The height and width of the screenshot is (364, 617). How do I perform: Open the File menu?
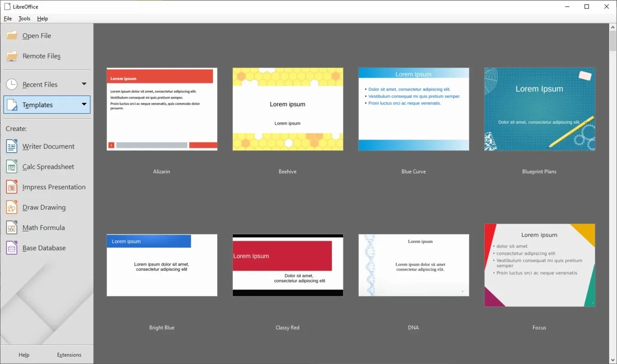pos(8,19)
